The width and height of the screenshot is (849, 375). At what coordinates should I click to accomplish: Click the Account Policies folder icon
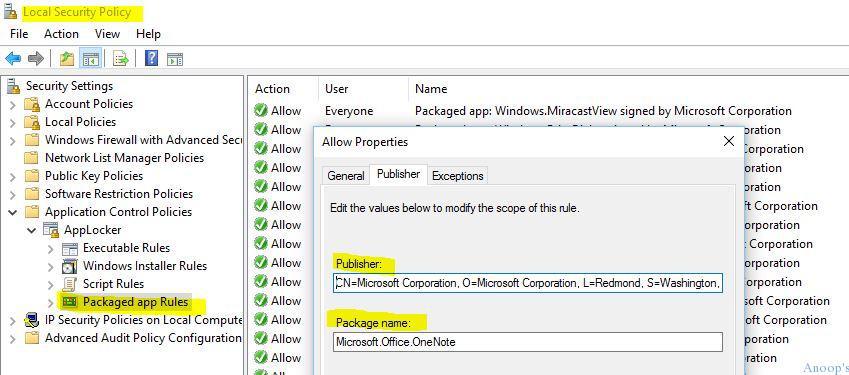click(32, 104)
